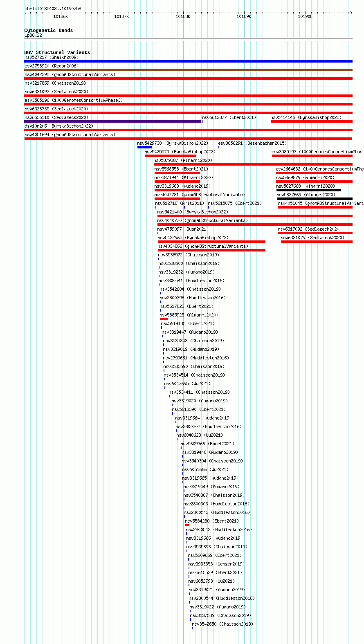Open variant label nsv3538572 (Chaisson2019)
The width and height of the screenshot is (364, 644).
click(189, 255)
